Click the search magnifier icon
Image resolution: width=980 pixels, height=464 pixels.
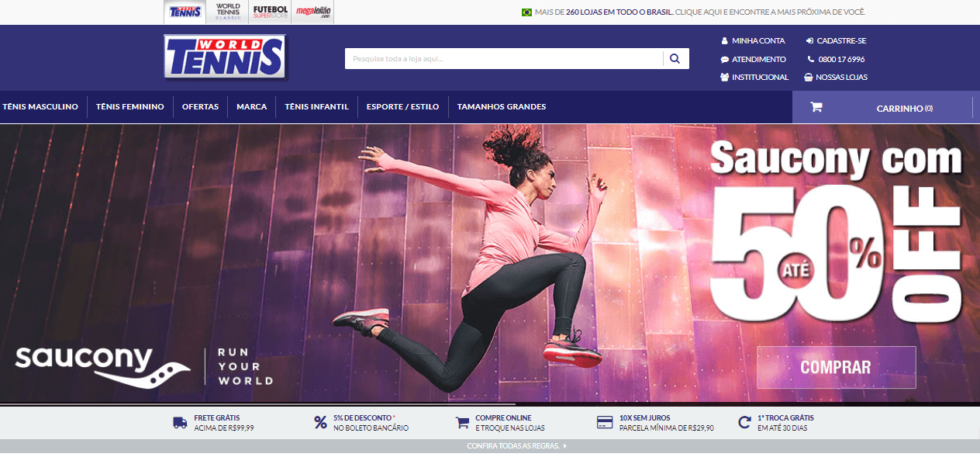[x=675, y=59]
